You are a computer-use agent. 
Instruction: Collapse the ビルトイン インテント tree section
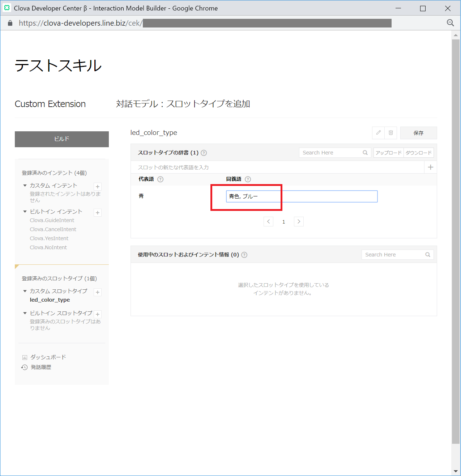click(x=25, y=212)
